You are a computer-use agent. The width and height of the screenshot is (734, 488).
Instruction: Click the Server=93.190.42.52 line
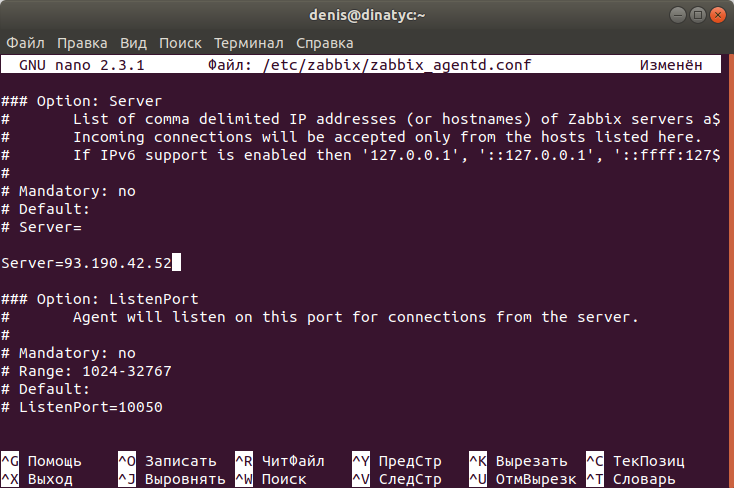pyautogui.click(x=89, y=263)
